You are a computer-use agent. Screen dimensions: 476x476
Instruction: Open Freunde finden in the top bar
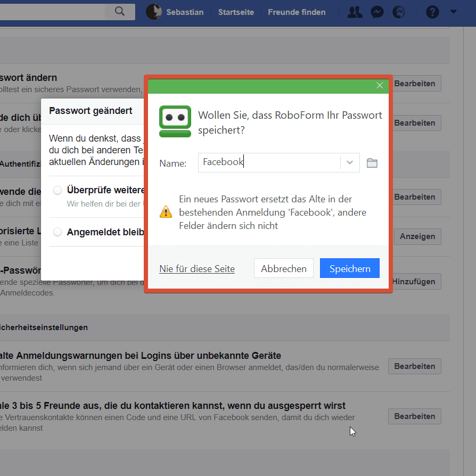[297, 12]
